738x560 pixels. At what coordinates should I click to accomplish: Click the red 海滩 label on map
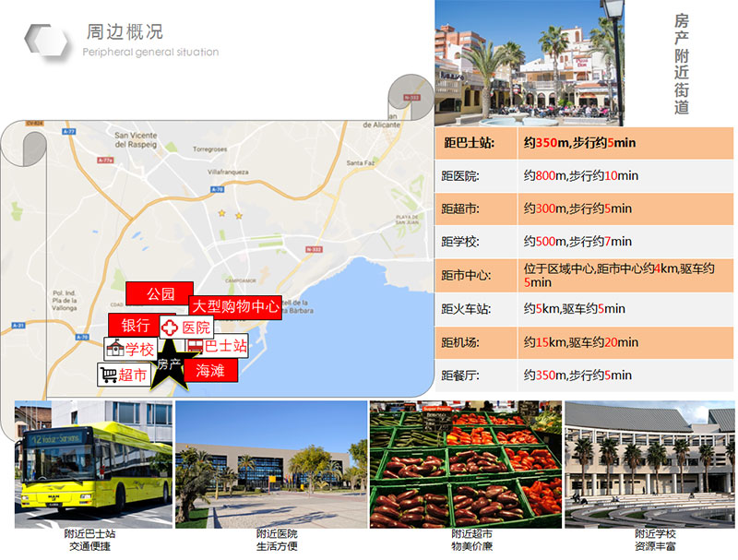(210, 370)
